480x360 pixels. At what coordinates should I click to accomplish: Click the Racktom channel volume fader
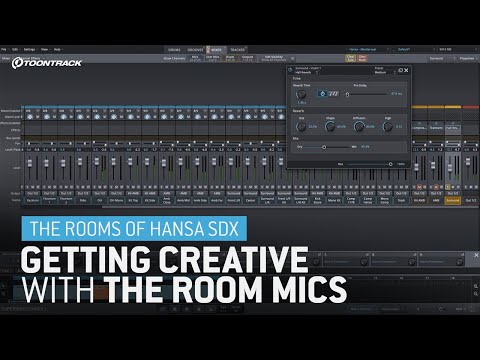[x=29, y=163]
